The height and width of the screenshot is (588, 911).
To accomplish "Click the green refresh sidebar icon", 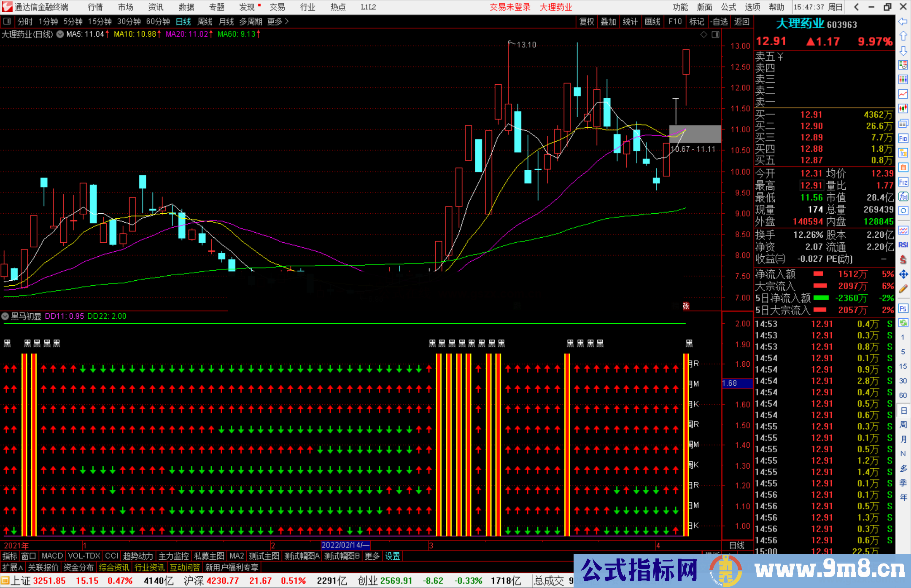I will click(x=903, y=323).
